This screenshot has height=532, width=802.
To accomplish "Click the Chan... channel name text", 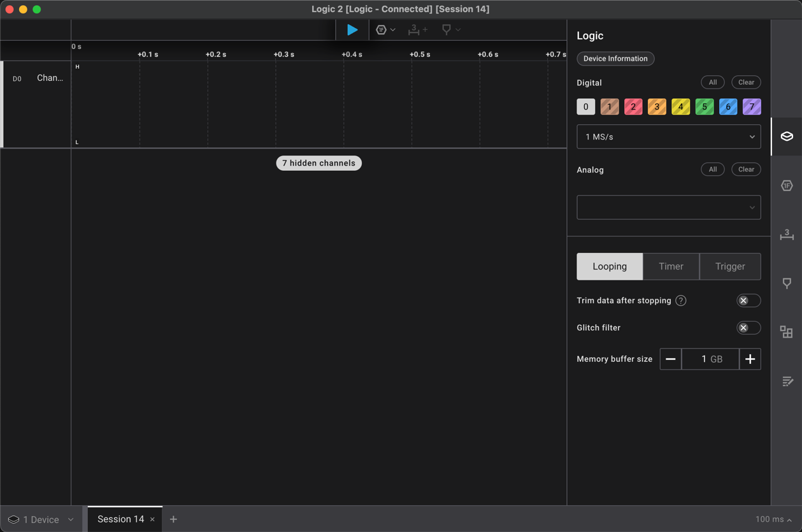I will click(50, 78).
